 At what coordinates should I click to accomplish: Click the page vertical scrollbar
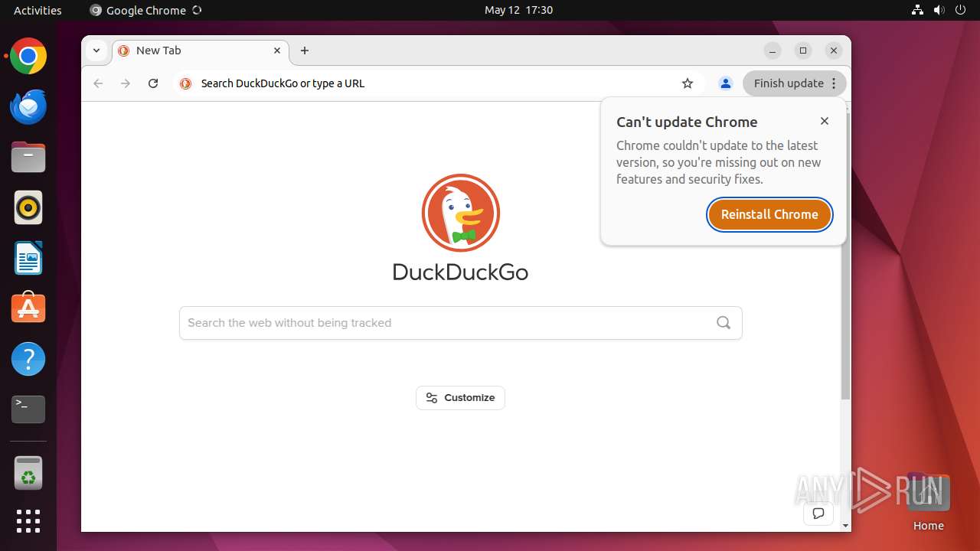pyautogui.click(x=845, y=256)
